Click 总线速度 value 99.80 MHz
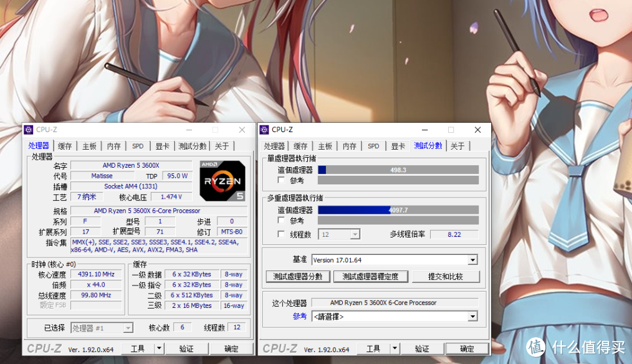 click(97, 295)
